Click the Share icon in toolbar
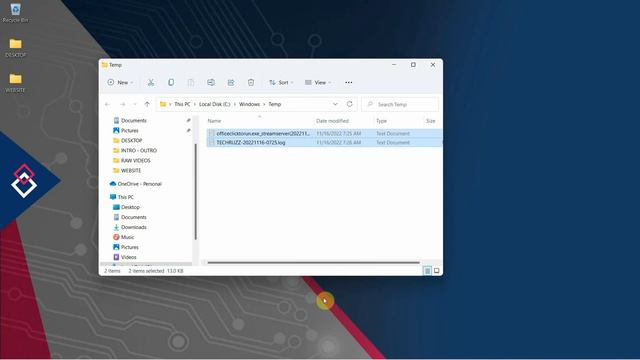The width and height of the screenshot is (640, 360). [231, 82]
